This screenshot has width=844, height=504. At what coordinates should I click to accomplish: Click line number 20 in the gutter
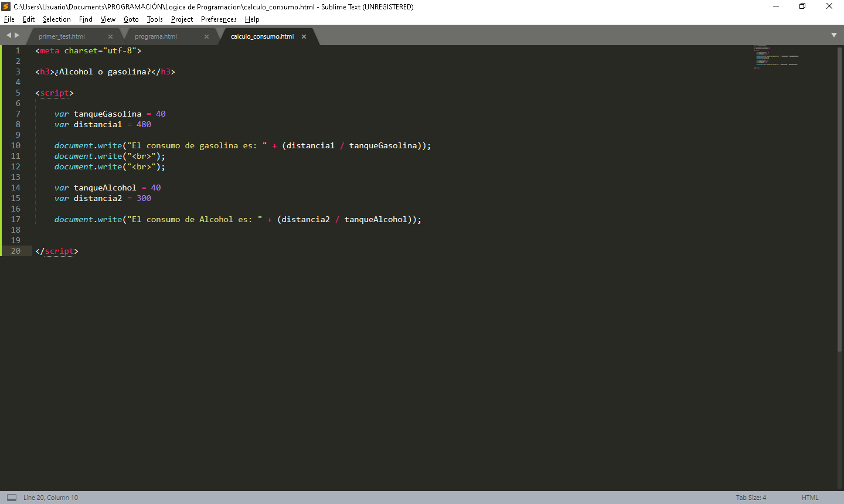16,251
